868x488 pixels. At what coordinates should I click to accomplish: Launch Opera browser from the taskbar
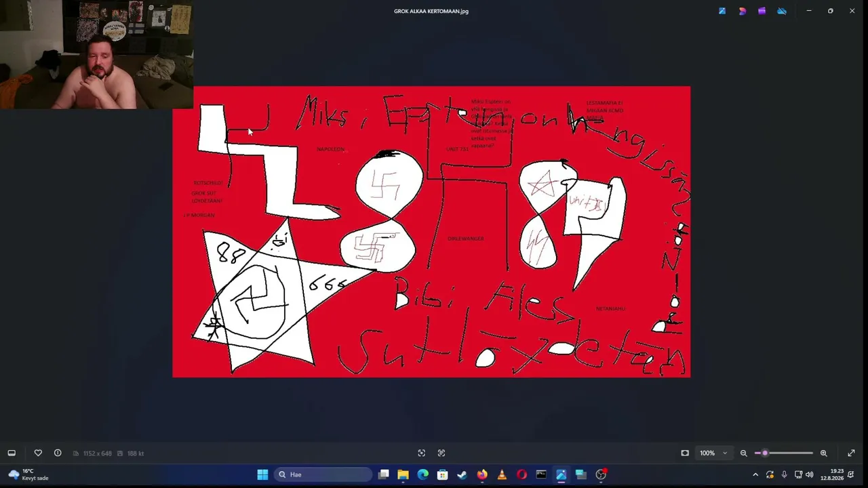521,474
